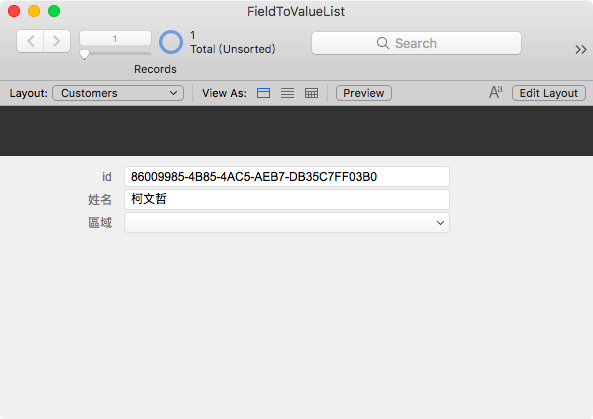Image resolution: width=593 pixels, height=419 pixels.
Task: Close the FieldToValueList window
Action: point(14,11)
